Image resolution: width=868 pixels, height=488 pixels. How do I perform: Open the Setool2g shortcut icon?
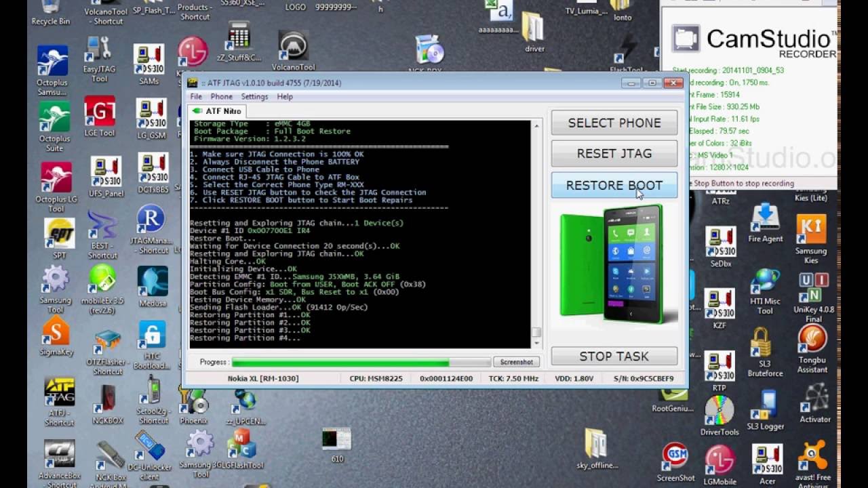tap(153, 401)
